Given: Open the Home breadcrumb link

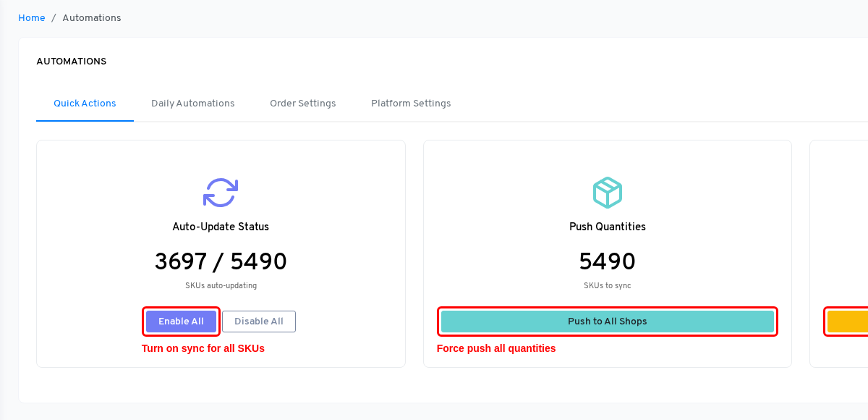Looking at the screenshot, I should click(x=31, y=17).
